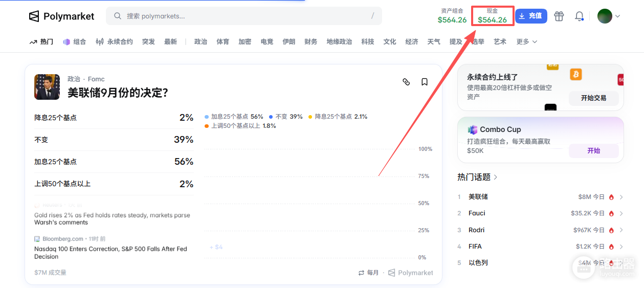644x288 pixels.
Task: Click the Fomc tag
Action: (96, 79)
